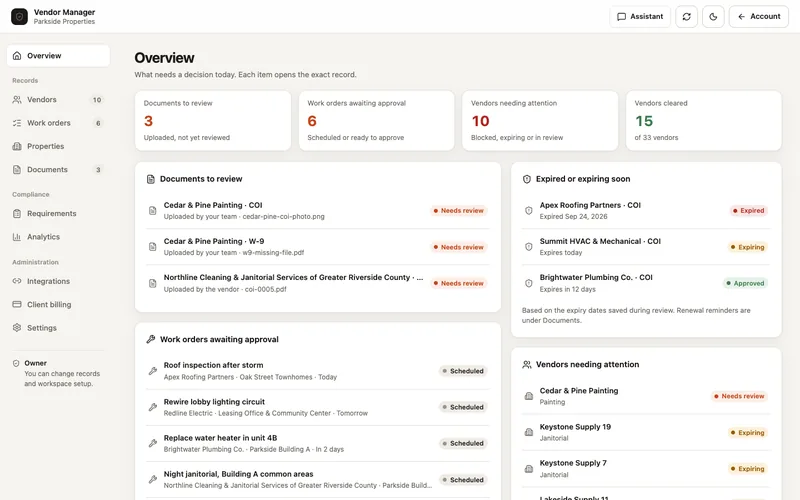Click the Work orders checklist icon
The width and height of the screenshot is (800, 500).
17,123
